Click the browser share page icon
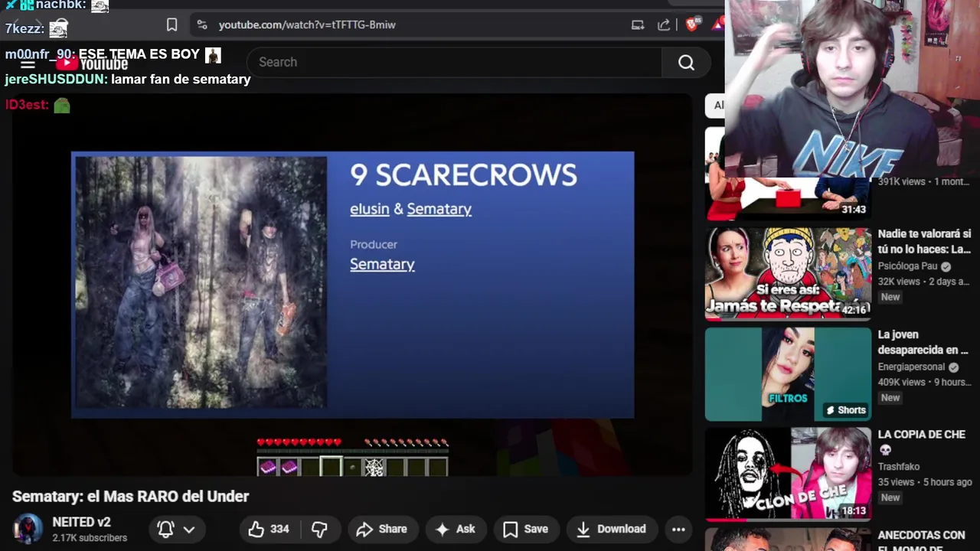Viewport: 980px width, 551px height. point(664,24)
